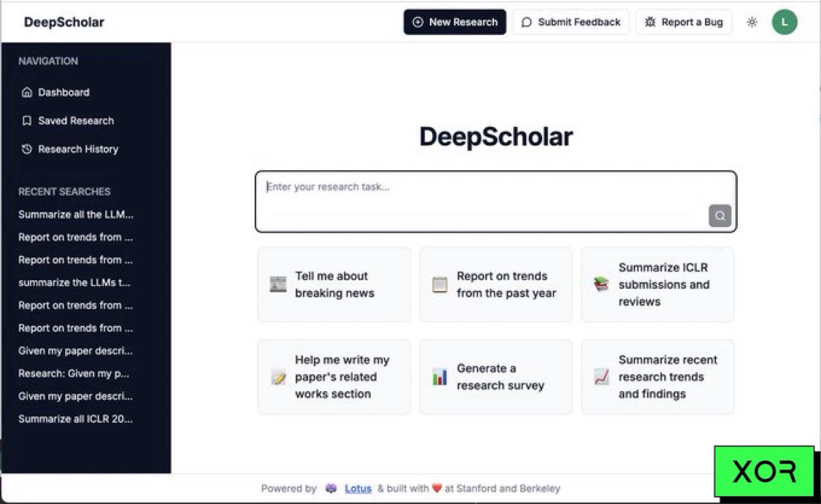Click the Research History clock icon

[27, 150]
